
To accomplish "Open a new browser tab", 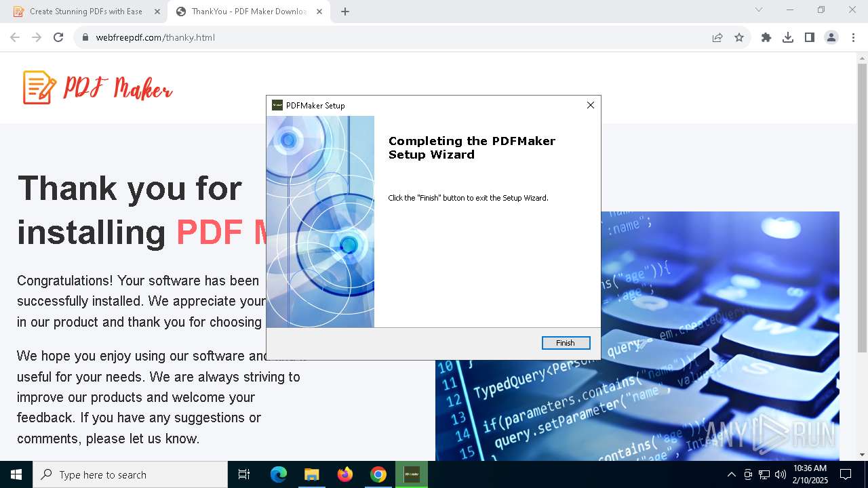I will tap(344, 12).
